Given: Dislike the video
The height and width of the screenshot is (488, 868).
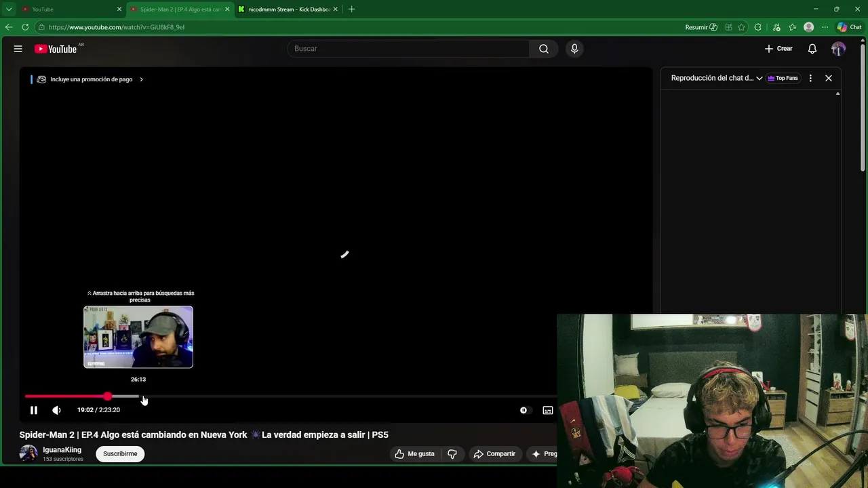Looking at the screenshot, I should [452, 454].
